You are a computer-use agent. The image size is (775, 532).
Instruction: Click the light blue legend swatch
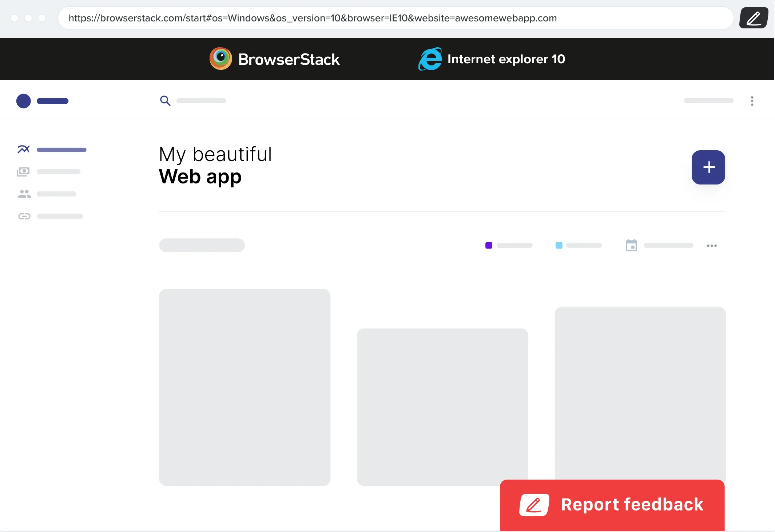pos(559,245)
